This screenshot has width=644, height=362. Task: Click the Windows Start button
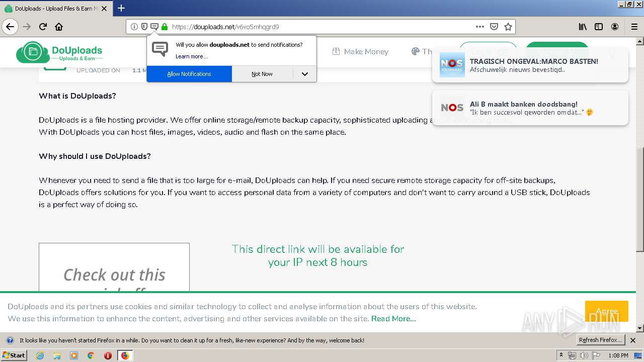click(x=14, y=355)
